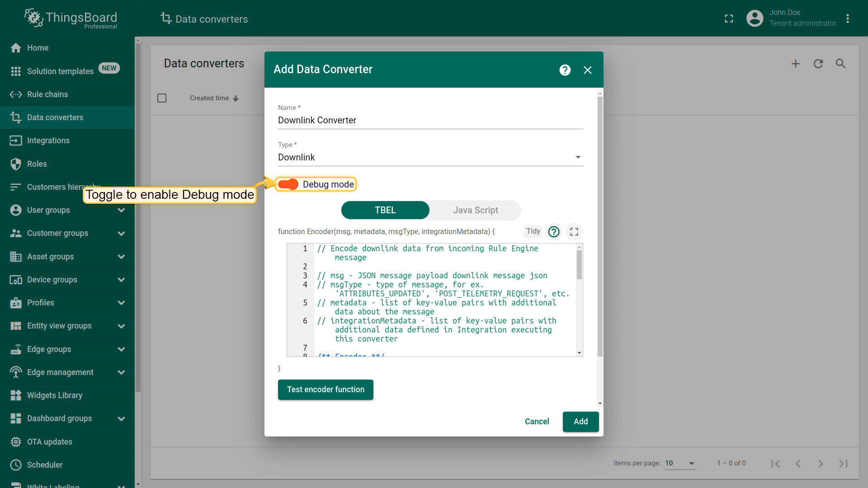This screenshot has width=868, height=488.
Task: Click the add converter plus icon
Action: pos(796,64)
